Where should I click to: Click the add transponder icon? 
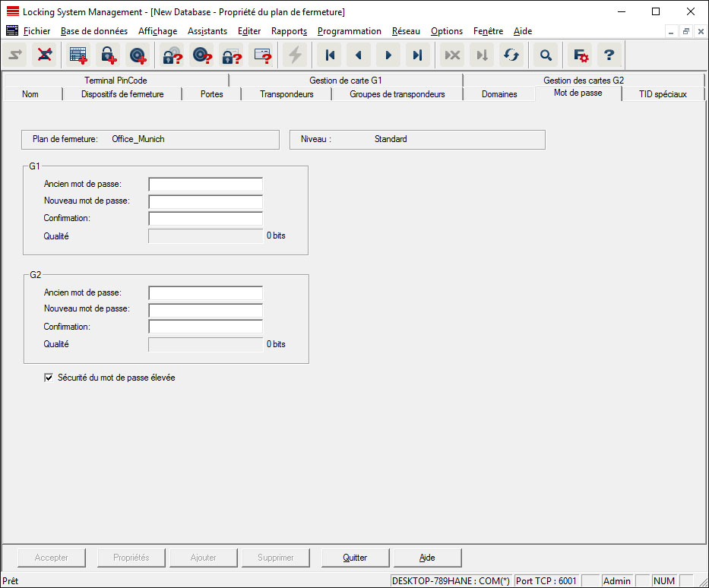(x=138, y=55)
